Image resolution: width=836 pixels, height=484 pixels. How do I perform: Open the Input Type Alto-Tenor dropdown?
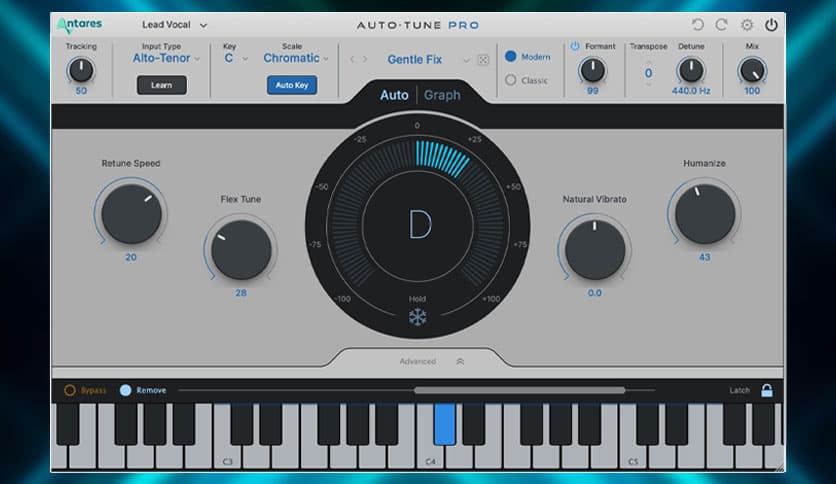point(166,58)
